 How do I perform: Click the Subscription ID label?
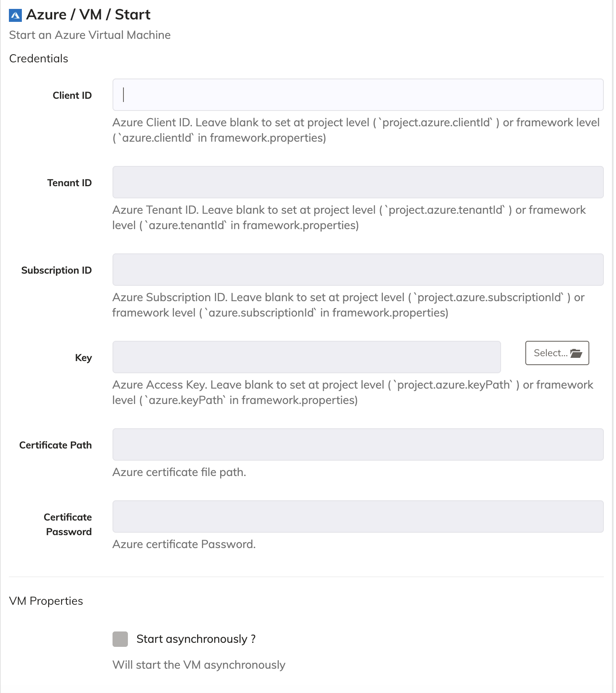[x=56, y=270]
